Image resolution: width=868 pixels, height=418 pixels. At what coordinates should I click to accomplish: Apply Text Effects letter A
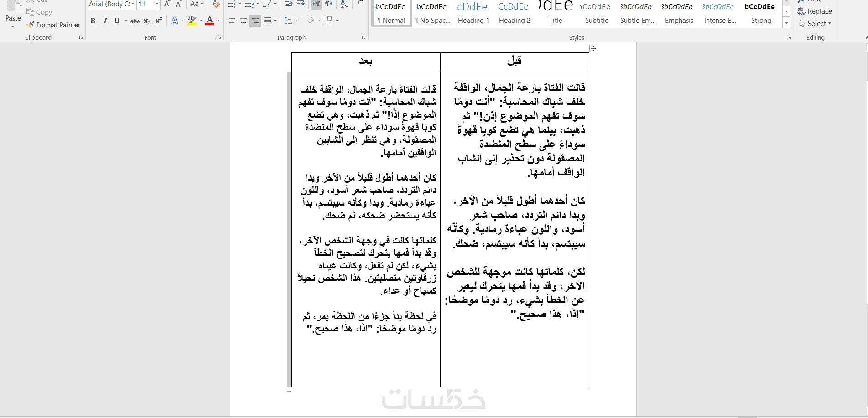174,21
